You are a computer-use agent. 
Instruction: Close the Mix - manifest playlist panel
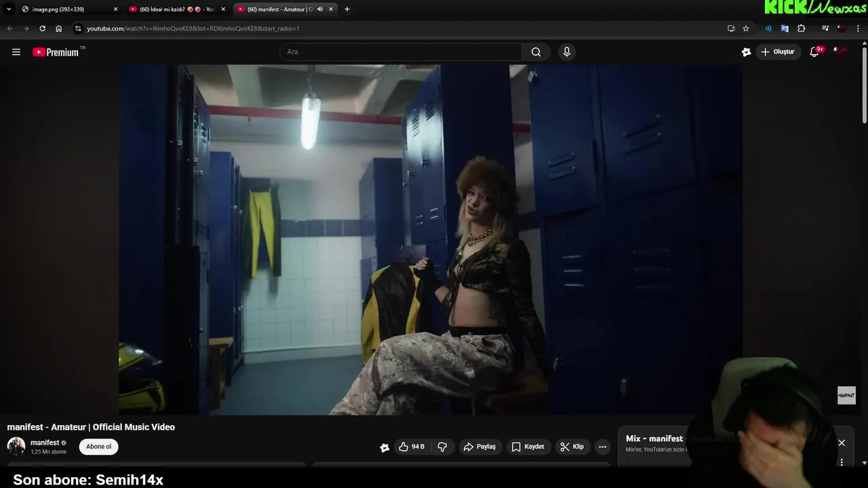842,443
